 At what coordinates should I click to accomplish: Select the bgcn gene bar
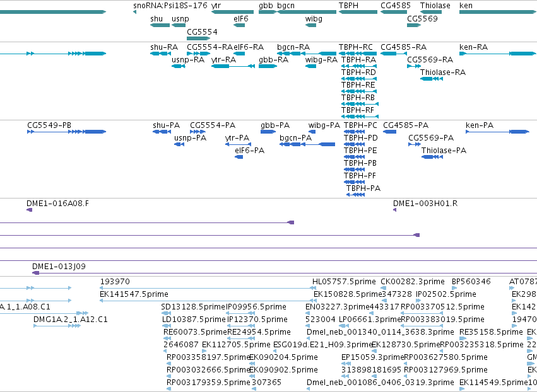(x=307, y=12)
